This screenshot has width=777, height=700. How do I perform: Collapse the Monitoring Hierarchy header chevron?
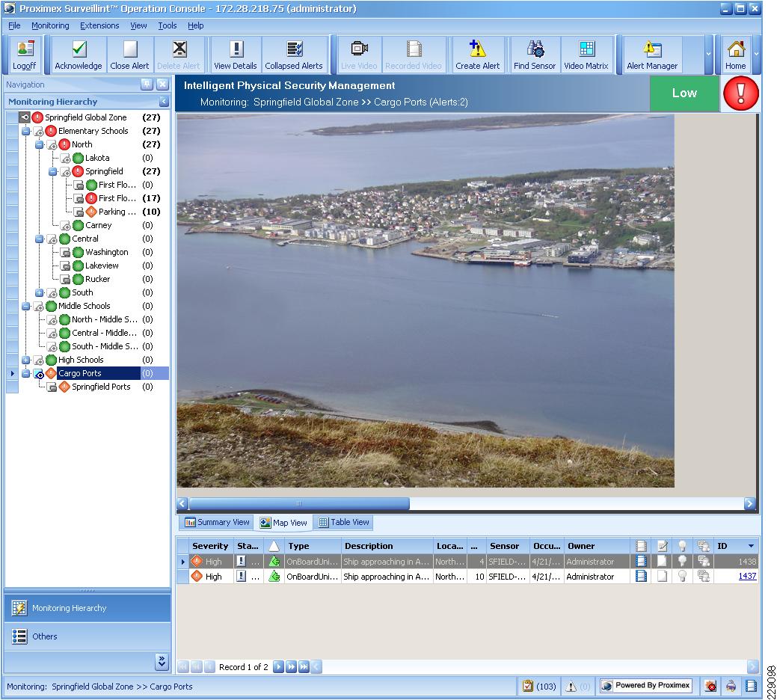[x=164, y=102]
